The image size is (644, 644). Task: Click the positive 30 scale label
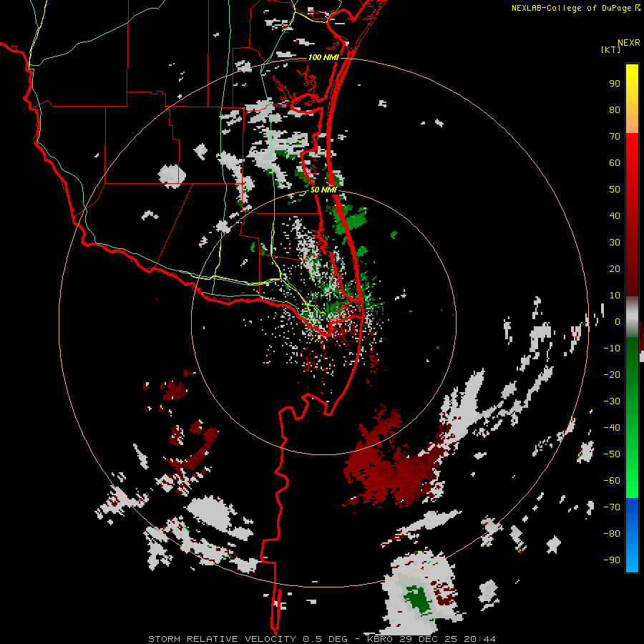point(615,243)
